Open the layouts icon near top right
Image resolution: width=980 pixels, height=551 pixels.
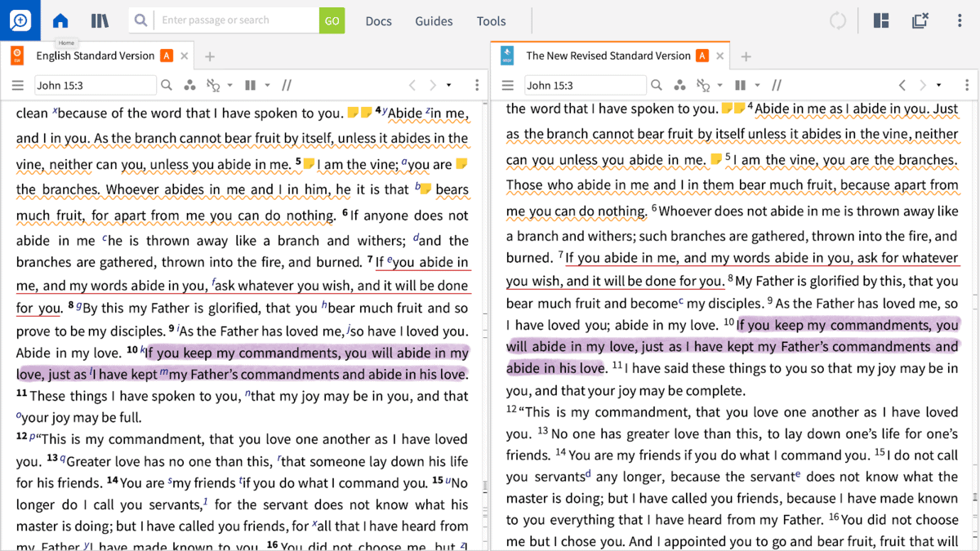tap(881, 20)
